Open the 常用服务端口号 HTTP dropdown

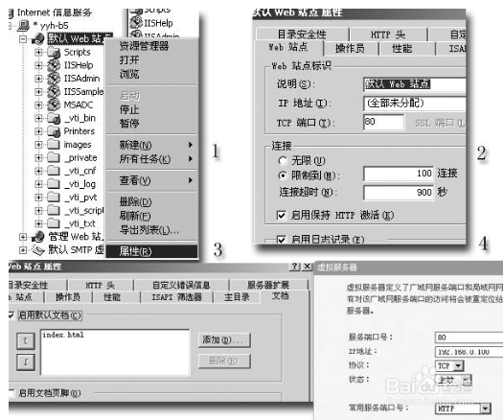pos(486,408)
